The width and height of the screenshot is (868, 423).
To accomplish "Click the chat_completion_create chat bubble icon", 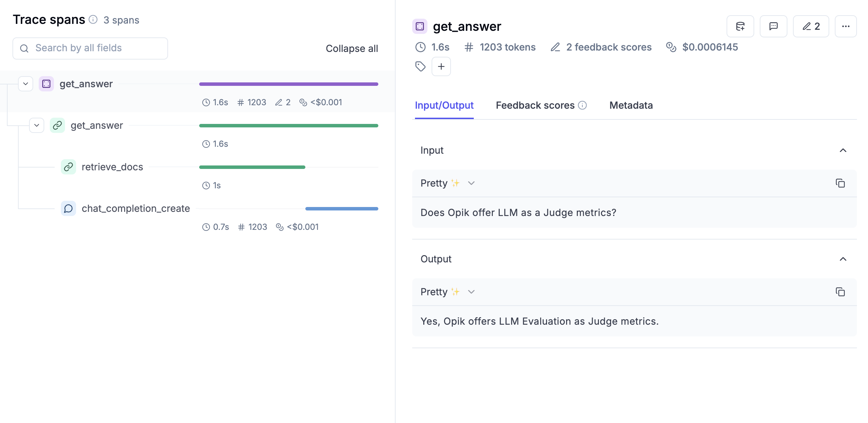I will [x=68, y=208].
